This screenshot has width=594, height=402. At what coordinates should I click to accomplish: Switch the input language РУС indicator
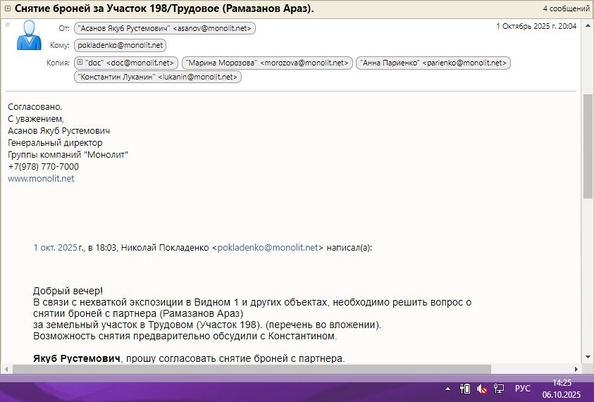click(x=522, y=389)
